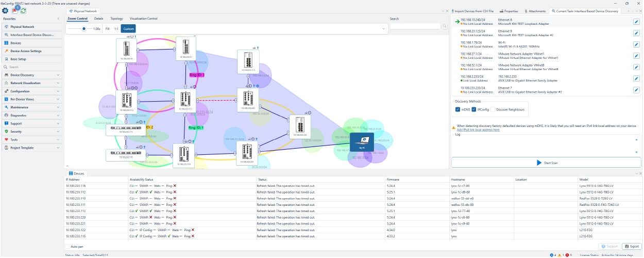644x258 pixels.
Task: Expand the Maintenance sidebar group
Action: [31, 107]
